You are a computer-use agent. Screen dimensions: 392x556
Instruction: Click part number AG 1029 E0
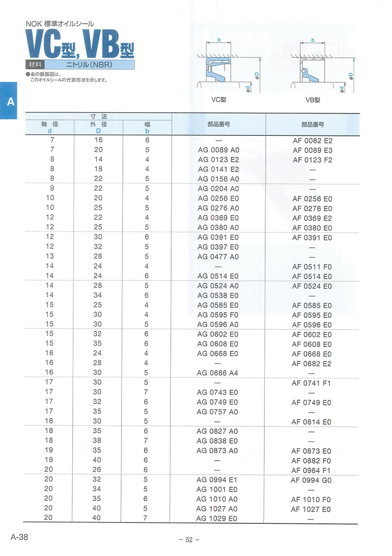pyautogui.click(x=217, y=519)
